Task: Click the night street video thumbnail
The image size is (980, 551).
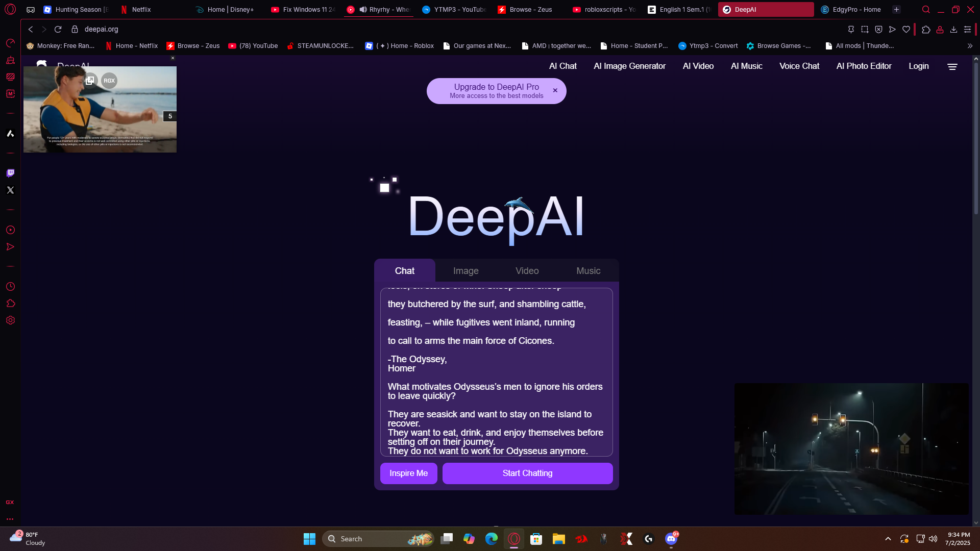Action: click(x=851, y=449)
